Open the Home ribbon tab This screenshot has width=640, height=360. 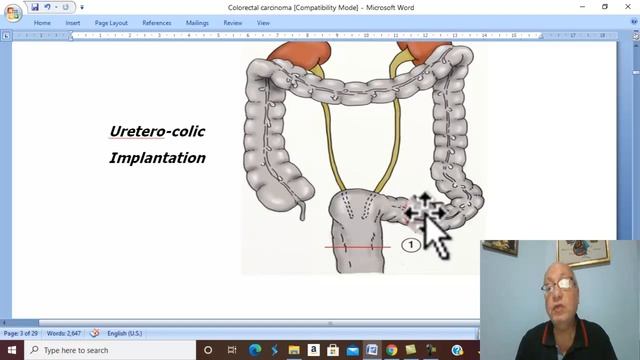tap(42, 23)
